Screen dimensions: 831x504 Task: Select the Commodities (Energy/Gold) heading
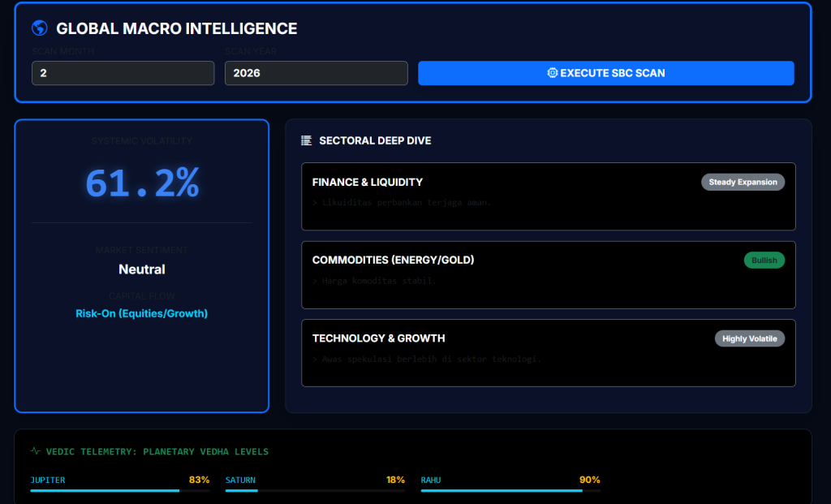pos(393,260)
